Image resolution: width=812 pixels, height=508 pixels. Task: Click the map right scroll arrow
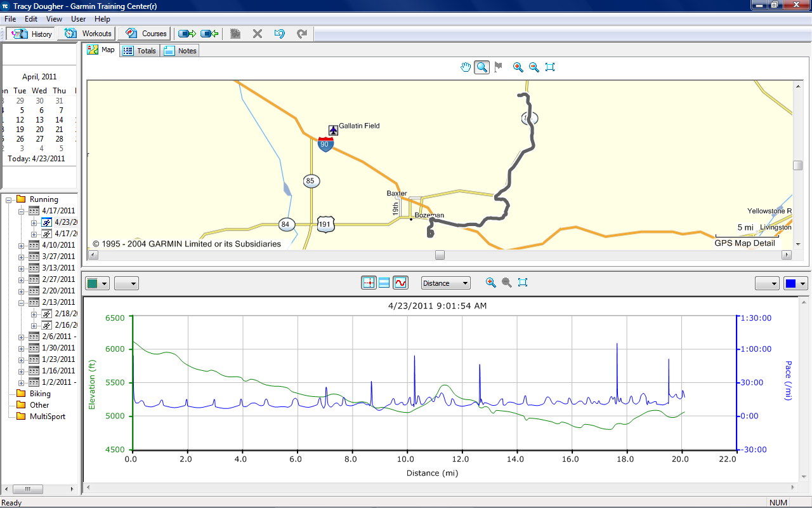[787, 255]
